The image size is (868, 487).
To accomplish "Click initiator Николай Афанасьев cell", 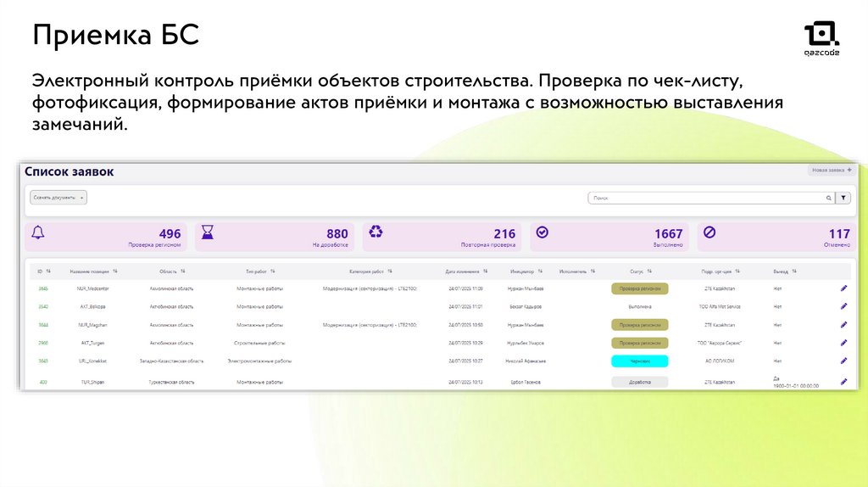I will point(526,361).
